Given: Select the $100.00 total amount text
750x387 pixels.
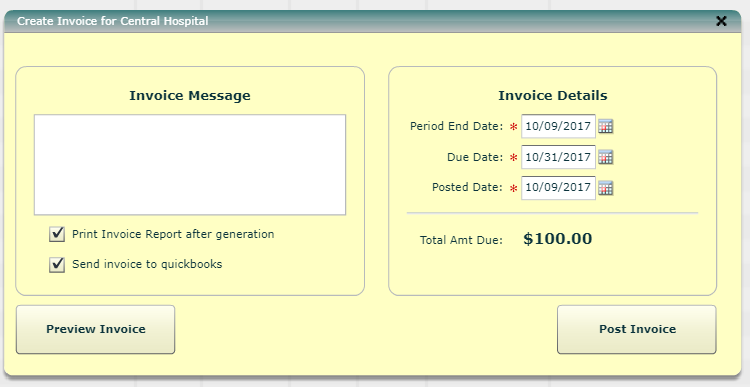Looking at the screenshot, I should click(558, 239).
